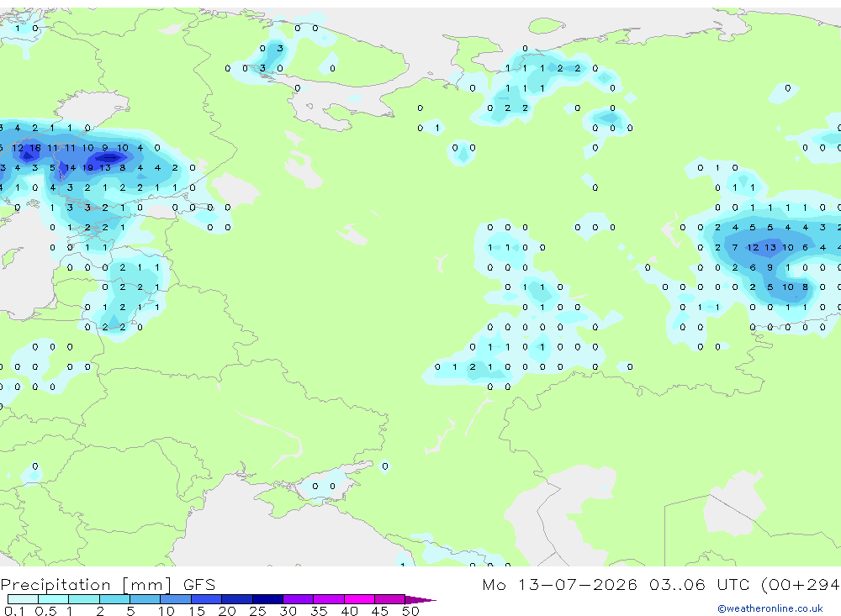
Task: Click the '03..06 UTC' time label
Action: coord(699,584)
